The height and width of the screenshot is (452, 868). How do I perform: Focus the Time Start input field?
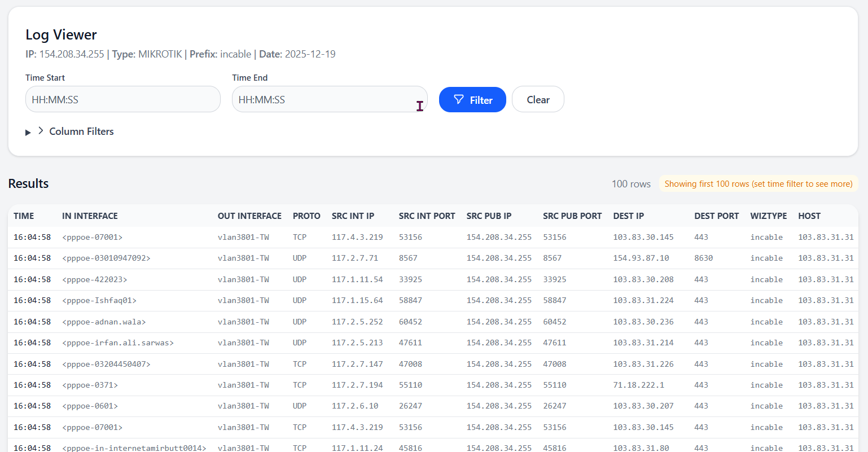pyautogui.click(x=123, y=99)
